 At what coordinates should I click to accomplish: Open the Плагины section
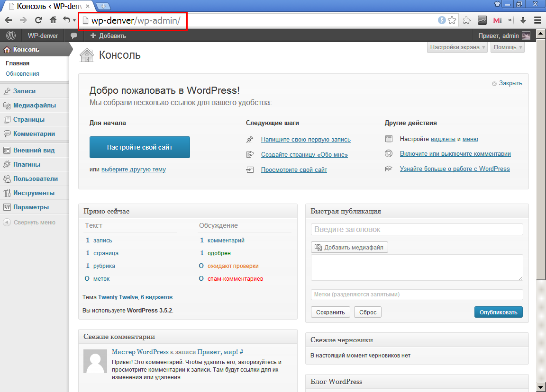(x=27, y=165)
